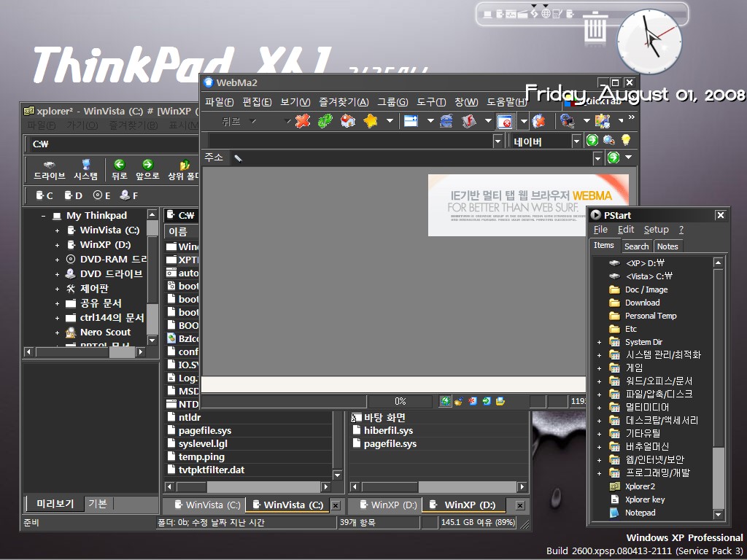Click the 뒤로 back arrow in xplorer²
The height and width of the screenshot is (560, 747).
[119, 170]
